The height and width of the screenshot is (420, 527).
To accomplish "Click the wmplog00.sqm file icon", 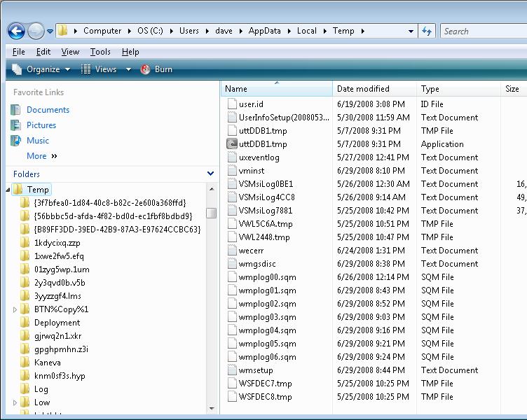I will click(x=232, y=277).
